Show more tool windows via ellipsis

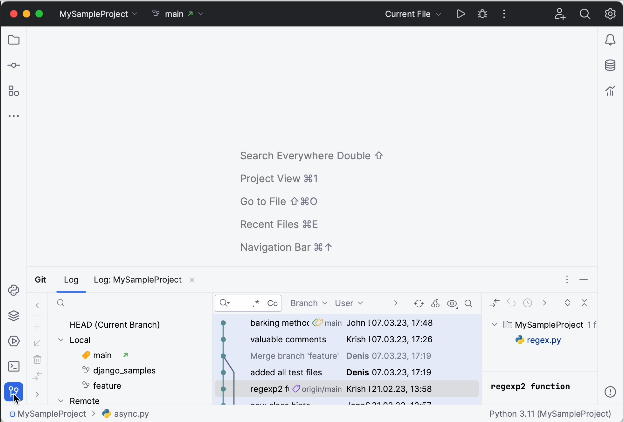(14, 116)
